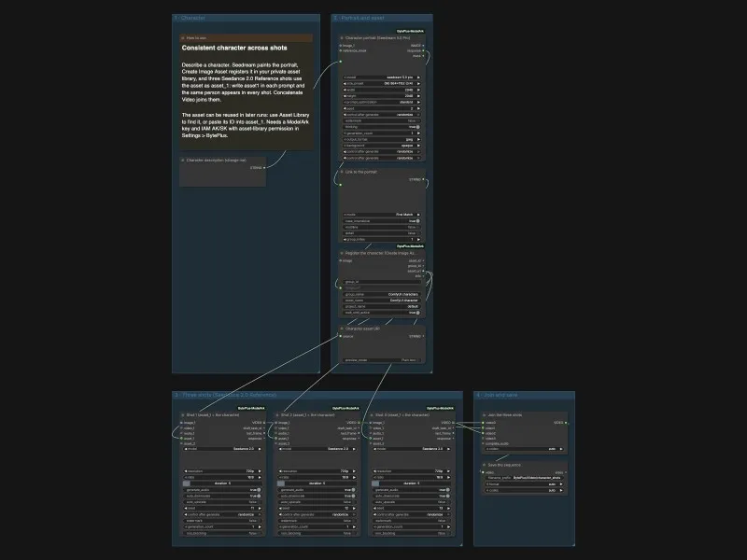Image resolution: width=747 pixels, height=560 pixels.
Task: Open resolution 720p dropdown on Shot 2
Action: (317, 471)
